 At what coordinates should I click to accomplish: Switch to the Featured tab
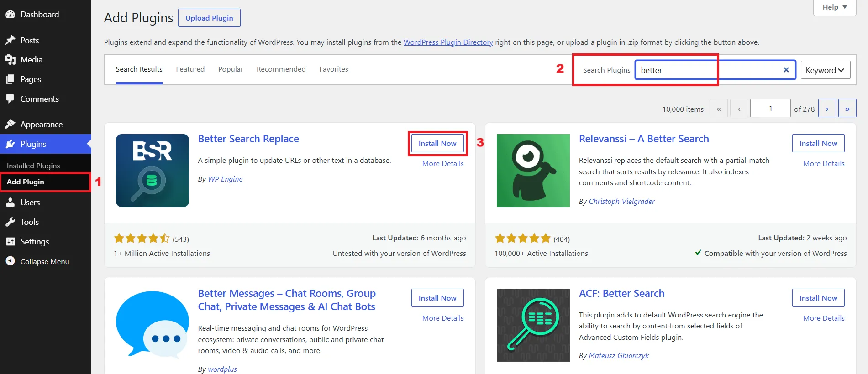[190, 69]
